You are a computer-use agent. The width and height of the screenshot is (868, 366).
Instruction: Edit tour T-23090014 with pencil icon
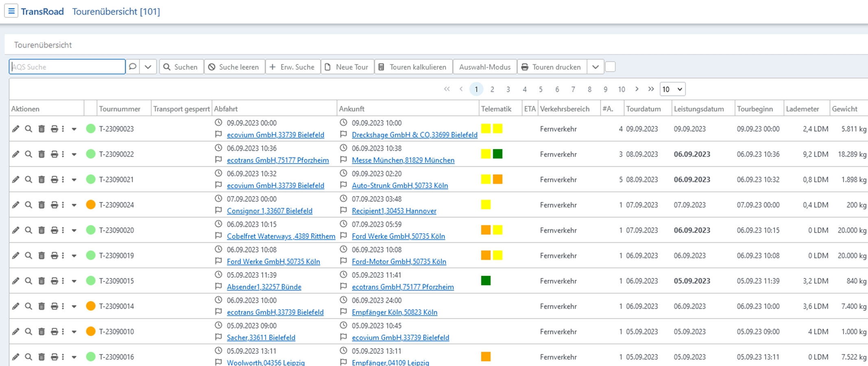[x=15, y=306]
